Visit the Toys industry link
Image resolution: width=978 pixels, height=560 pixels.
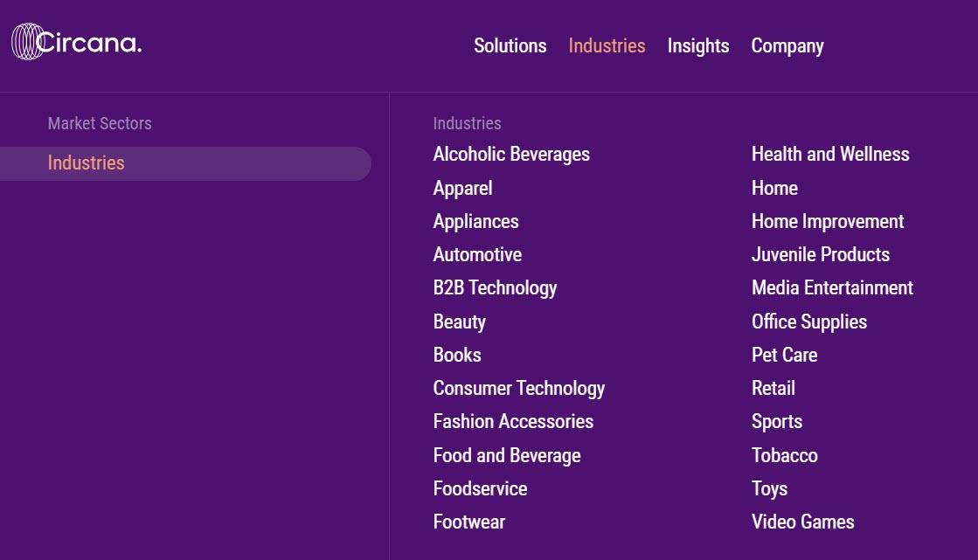click(770, 489)
